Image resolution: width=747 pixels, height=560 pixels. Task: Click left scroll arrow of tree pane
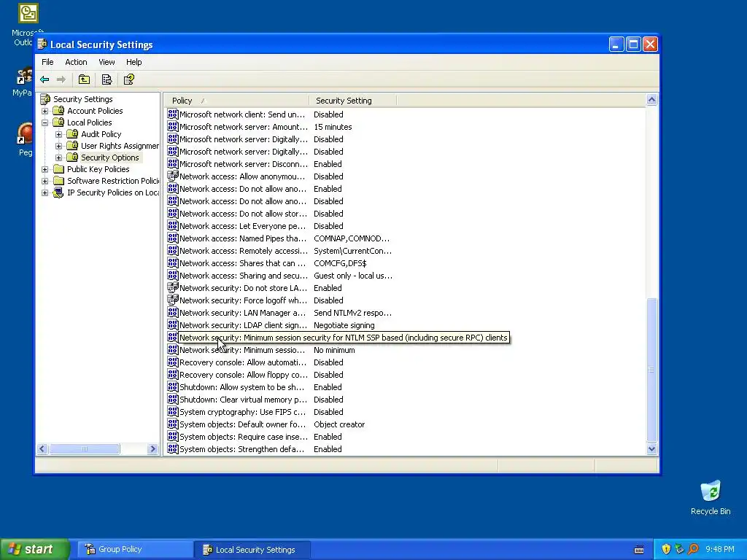pyautogui.click(x=42, y=448)
